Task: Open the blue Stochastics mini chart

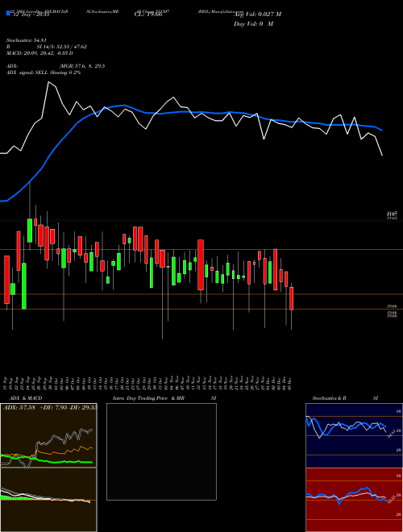Action: 354,435
